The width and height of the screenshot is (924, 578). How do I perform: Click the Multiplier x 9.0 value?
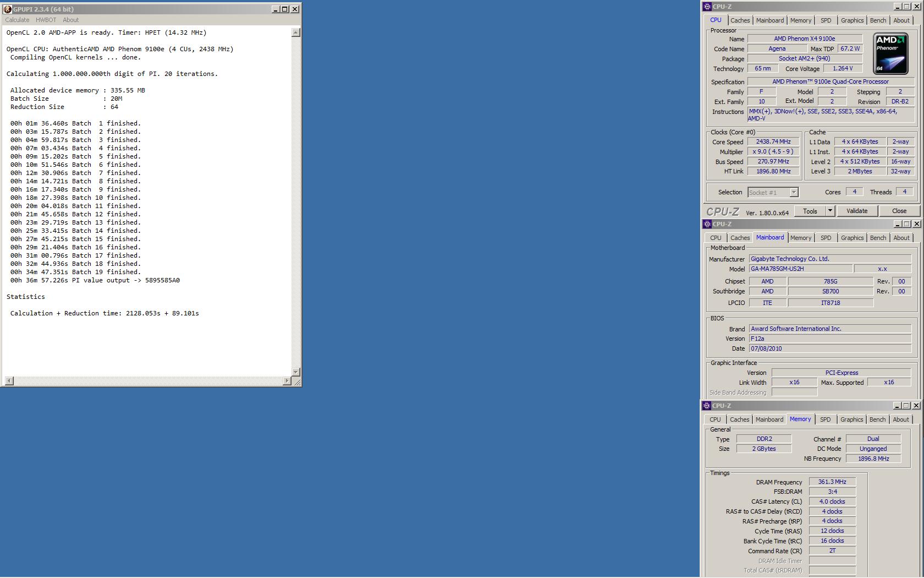773,152
